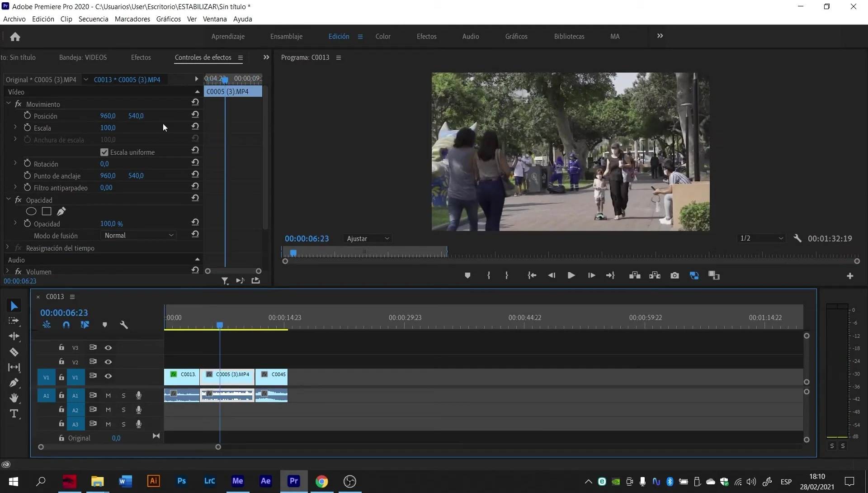Image resolution: width=868 pixels, height=493 pixels.
Task: Create ellipse mask under Opacidad
Action: click(31, 211)
